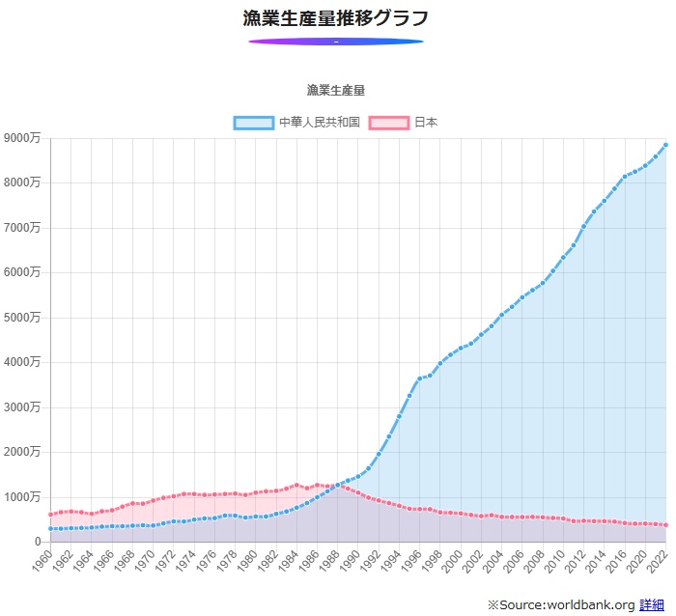This screenshot has height=616, width=676.
Task: Click the 2022 x-axis label
Action: [661, 560]
